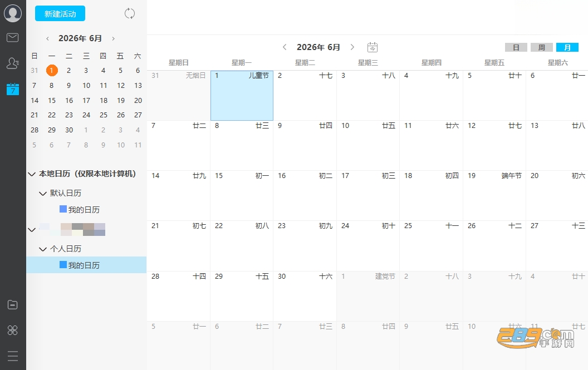Click the 新建活动 button
The width and height of the screenshot is (588, 370).
(x=60, y=14)
